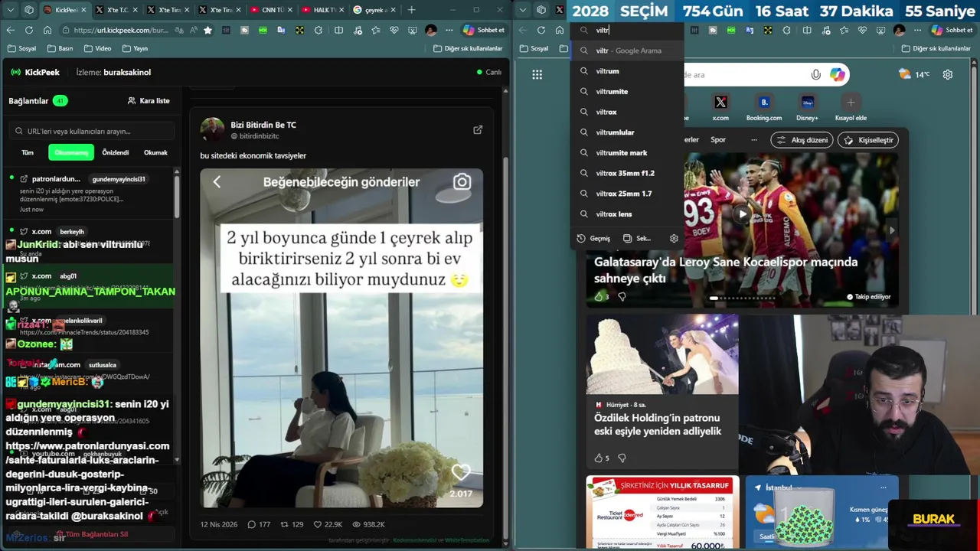Select the viltrum suggestion
Image resolution: width=980 pixels, height=551 pixels.
627,71
